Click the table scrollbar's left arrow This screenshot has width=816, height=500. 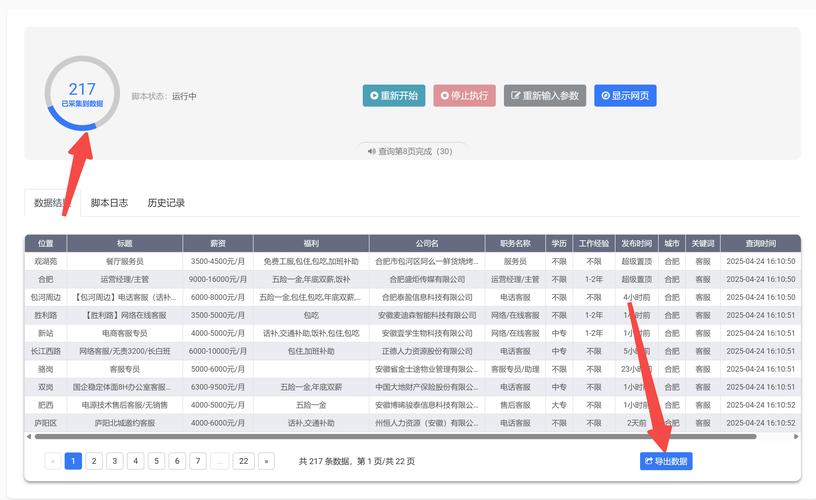(29, 436)
